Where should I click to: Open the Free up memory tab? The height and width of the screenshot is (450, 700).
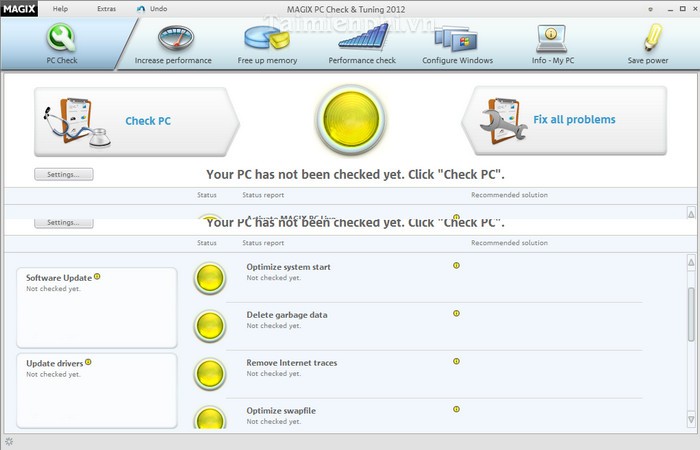pyautogui.click(x=267, y=44)
